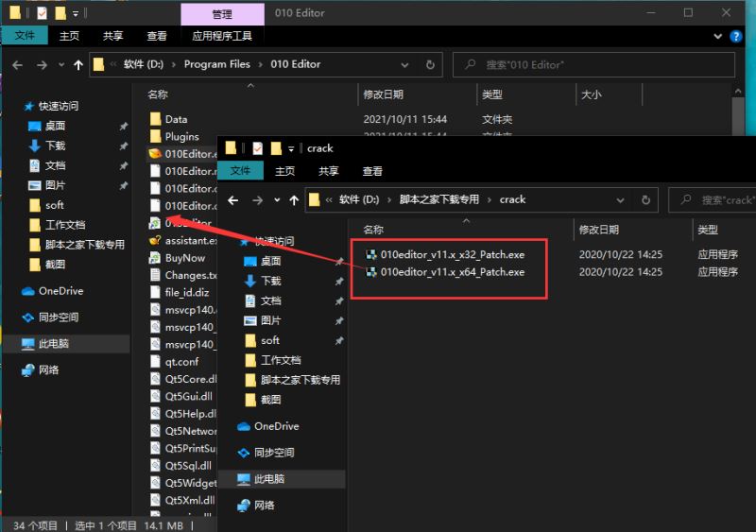Sort by 修改日期 column in crack window
The width and height of the screenshot is (756, 532).
tap(598, 230)
